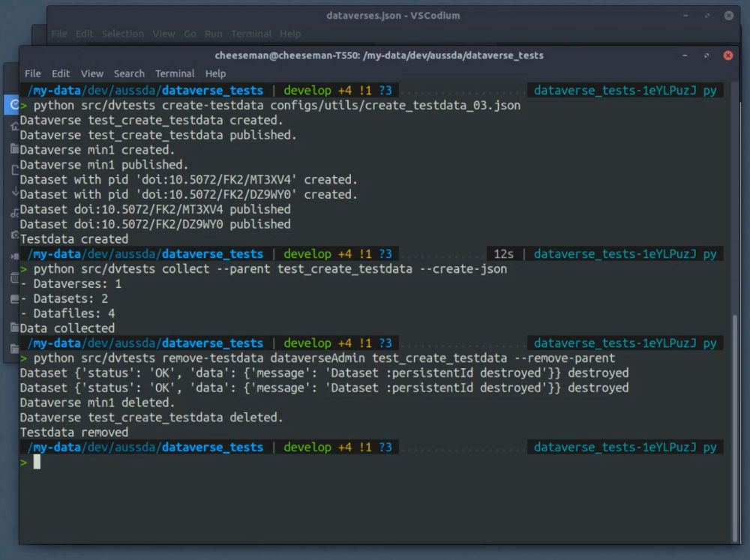Click the terminal window title bar text

coord(379,55)
